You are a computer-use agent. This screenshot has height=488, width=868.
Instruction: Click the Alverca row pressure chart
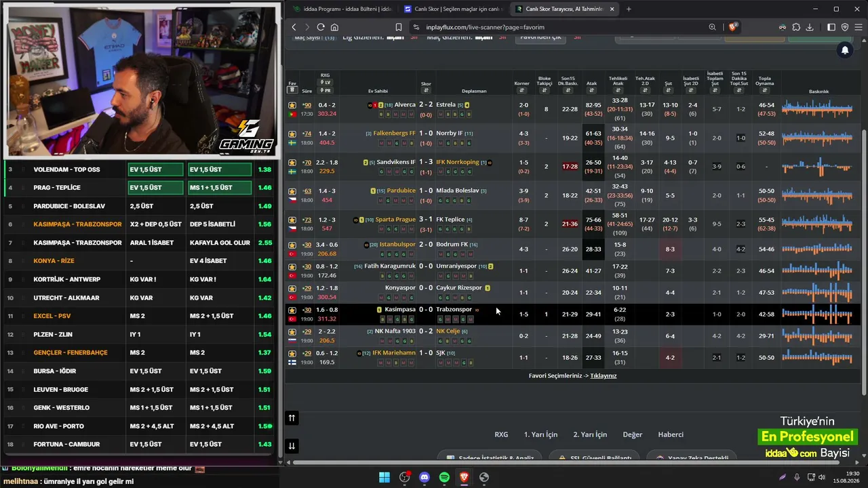(x=817, y=108)
